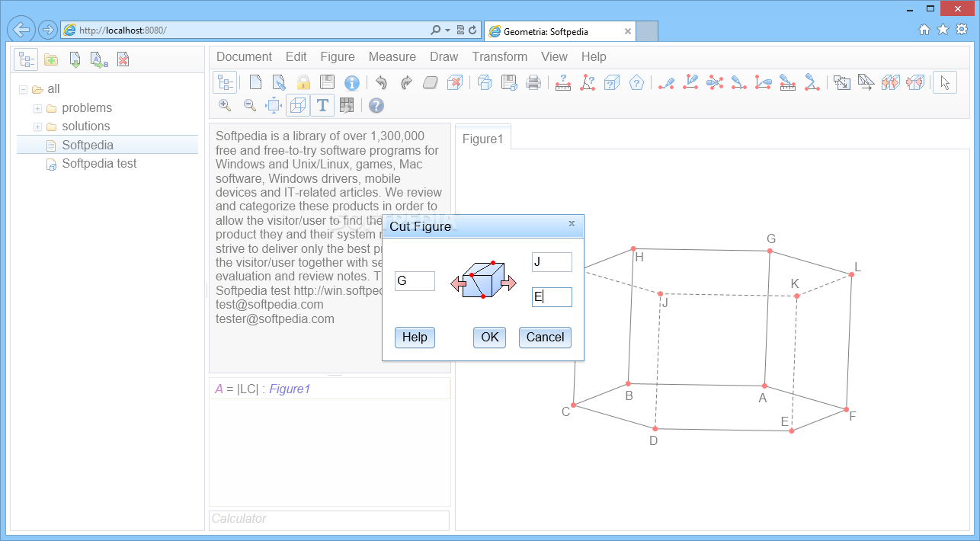Select 'Softpedia' document in tree
980x541 pixels.
(88, 145)
